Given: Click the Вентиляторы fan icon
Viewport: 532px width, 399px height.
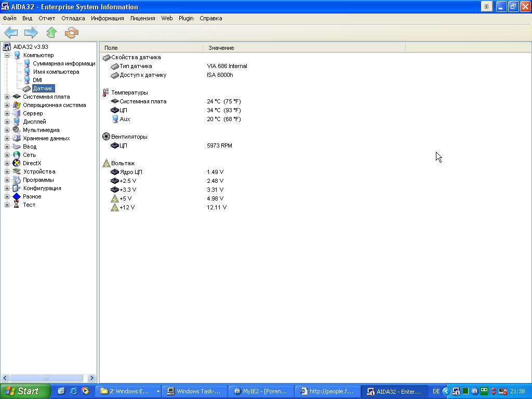Looking at the screenshot, I should pyautogui.click(x=106, y=137).
